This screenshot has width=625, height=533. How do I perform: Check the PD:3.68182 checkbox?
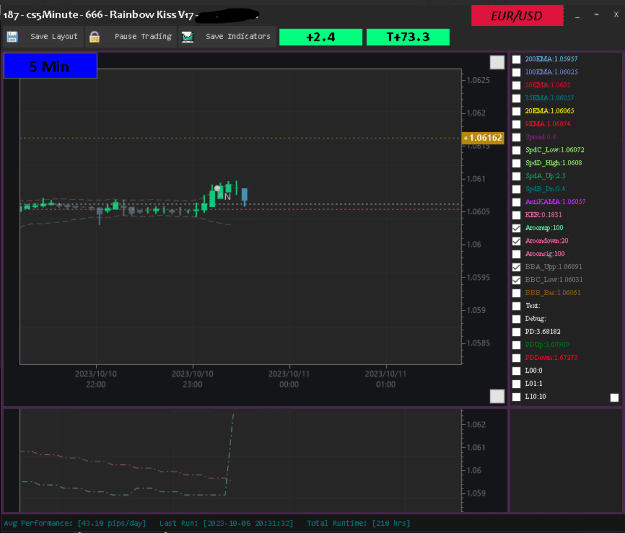[x=516, y=332]
